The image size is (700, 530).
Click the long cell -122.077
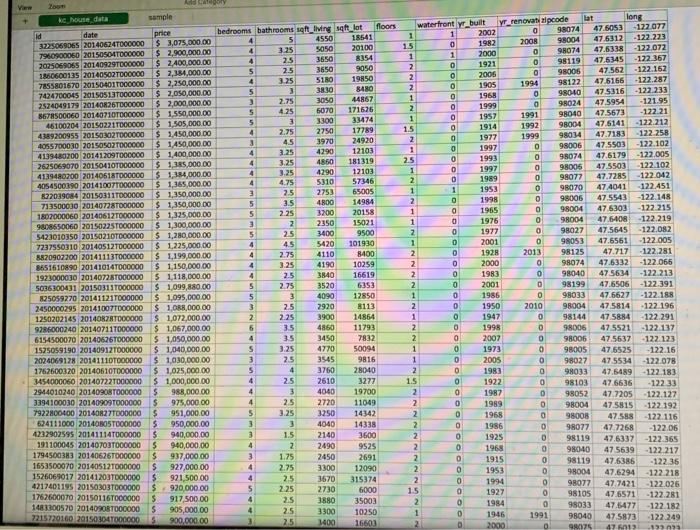646,26
